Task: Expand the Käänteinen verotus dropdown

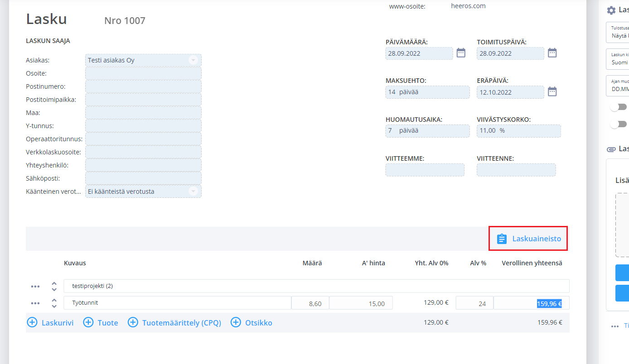Action: pos(193,192)
